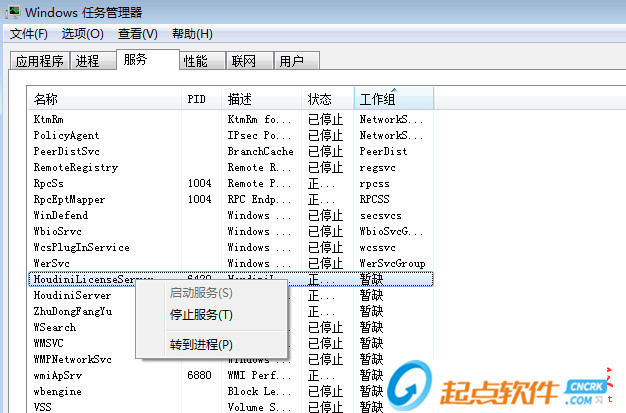The height and width of the screenshot is (413, 626).
Task: Click the Volume S... description cell
Action: 259,407
